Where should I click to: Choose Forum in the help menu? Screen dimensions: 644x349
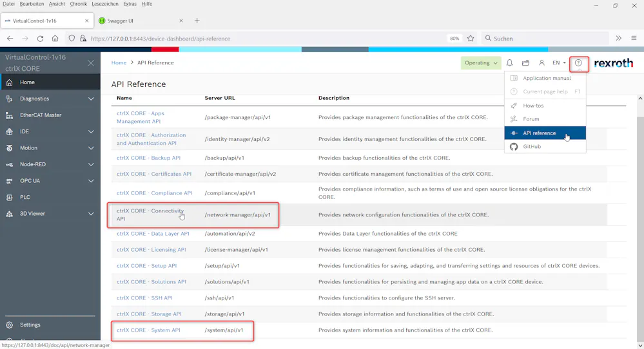(531, 119)
